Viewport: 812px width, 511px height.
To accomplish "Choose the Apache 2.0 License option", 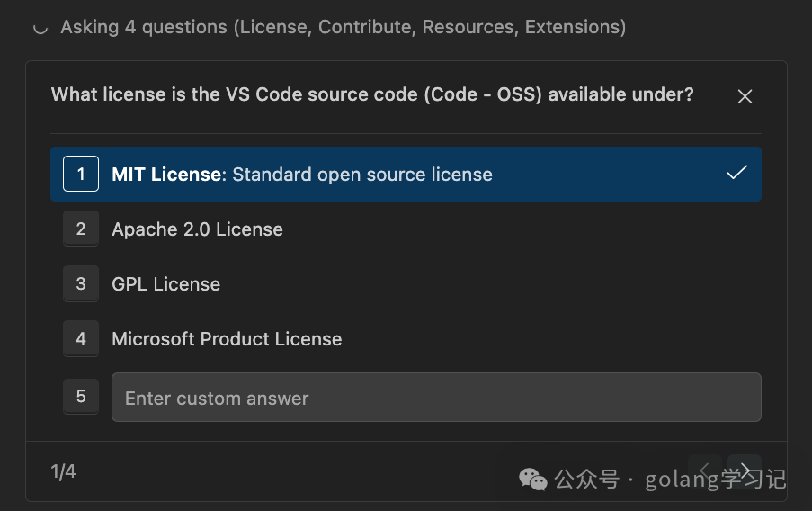I will tap(197, 229).
